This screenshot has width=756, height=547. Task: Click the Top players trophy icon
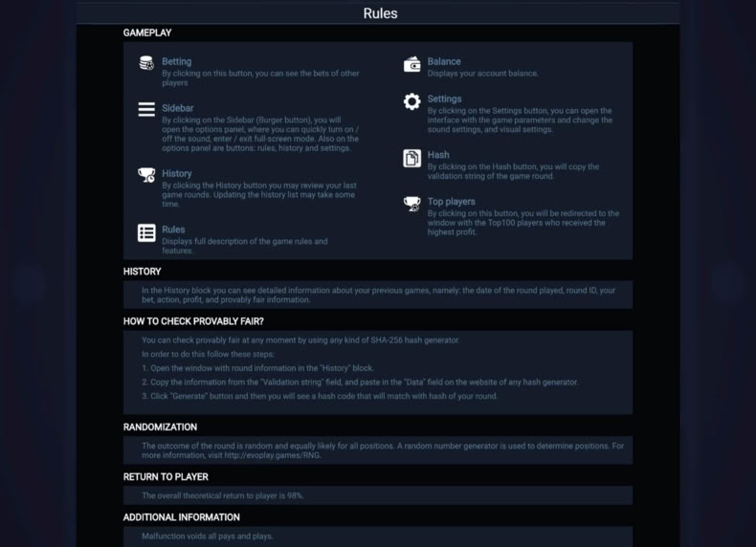pos(411,204)
